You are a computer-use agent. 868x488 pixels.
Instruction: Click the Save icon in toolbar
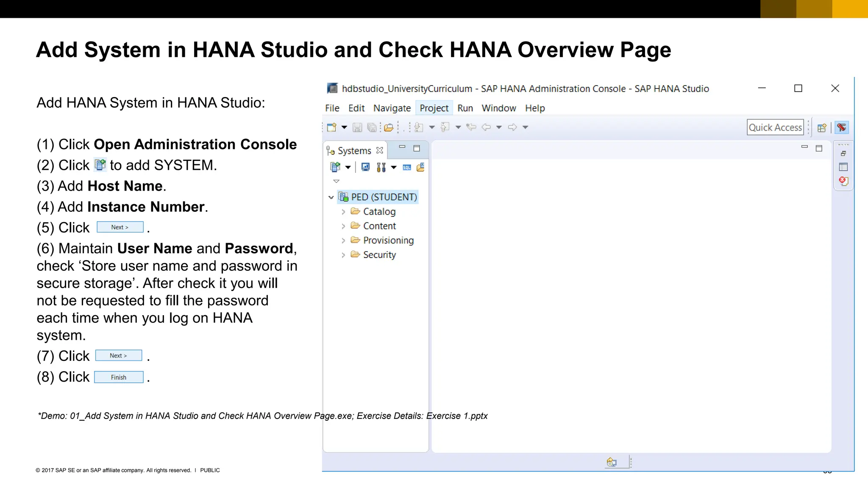tap(357, 127)
